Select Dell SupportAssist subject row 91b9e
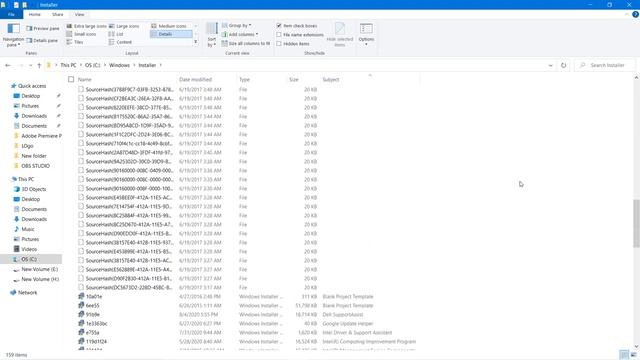 coord(342,314)
